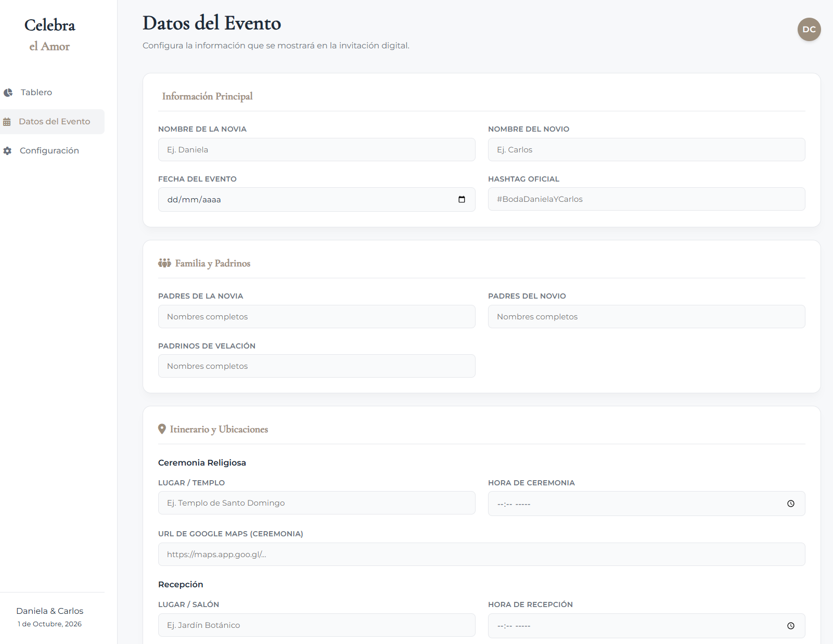Click the Ceremonia Religiosa subheading
833x644 pixels.
(x=202, y=462)
